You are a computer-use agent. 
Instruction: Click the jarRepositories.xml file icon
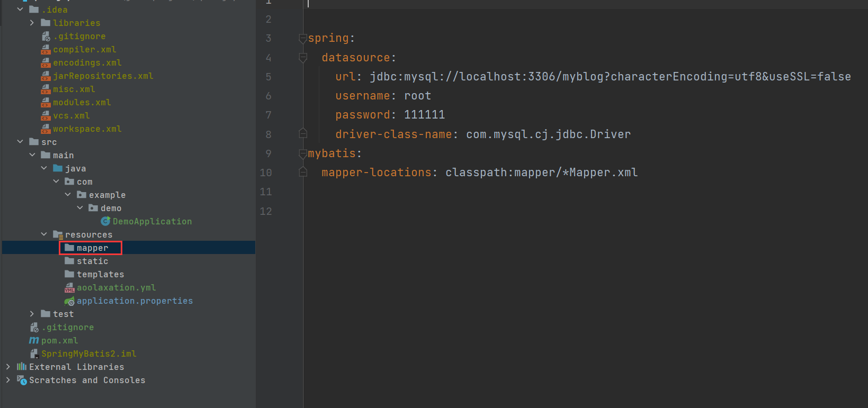point(46,76)
